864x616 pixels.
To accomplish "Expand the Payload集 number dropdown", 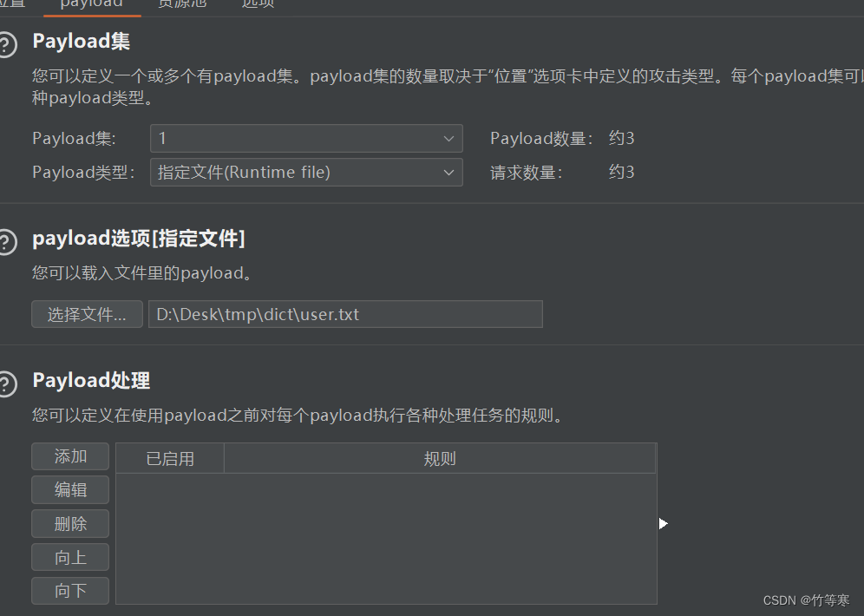I will click(x=306, y=138).
